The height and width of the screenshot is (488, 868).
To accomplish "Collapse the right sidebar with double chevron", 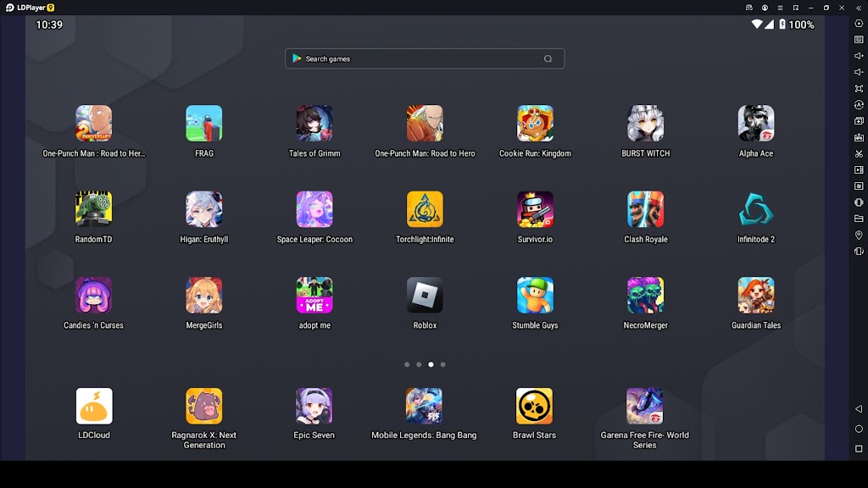I will tap(859, 8).
